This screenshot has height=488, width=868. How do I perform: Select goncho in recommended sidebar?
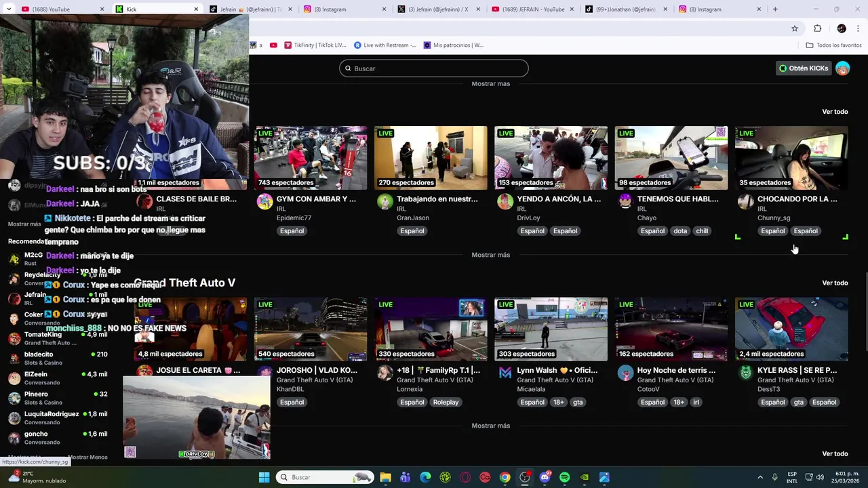point(58,438)
